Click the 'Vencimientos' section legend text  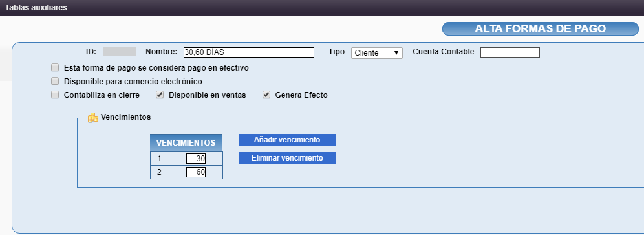[x=125, y=117]
